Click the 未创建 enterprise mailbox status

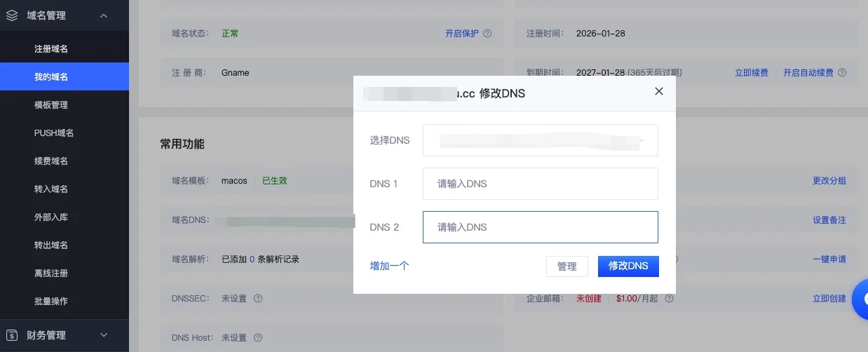589,299
